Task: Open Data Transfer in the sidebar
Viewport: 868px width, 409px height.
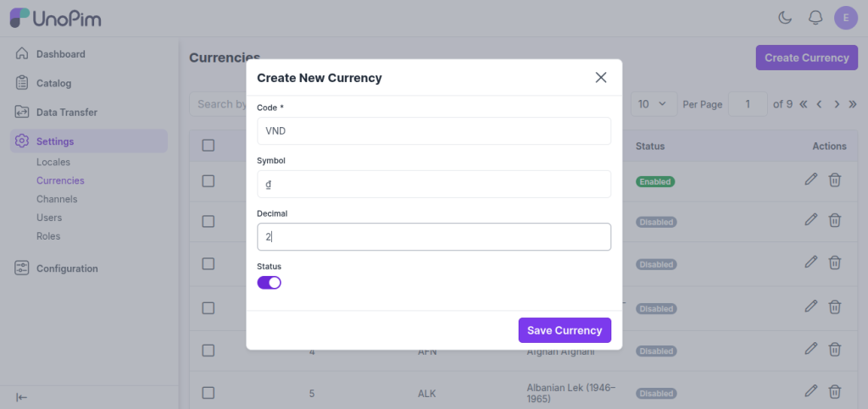Action: [66, 112]
